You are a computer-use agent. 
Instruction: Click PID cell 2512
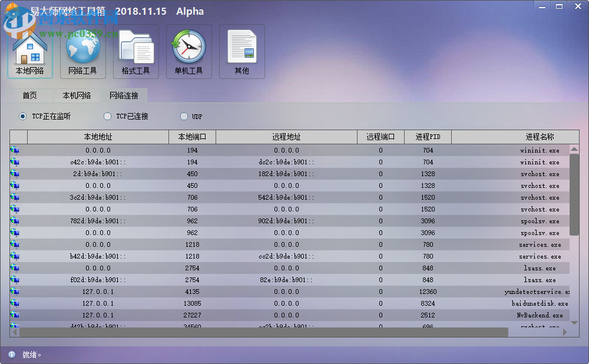(x=428, y=315)
